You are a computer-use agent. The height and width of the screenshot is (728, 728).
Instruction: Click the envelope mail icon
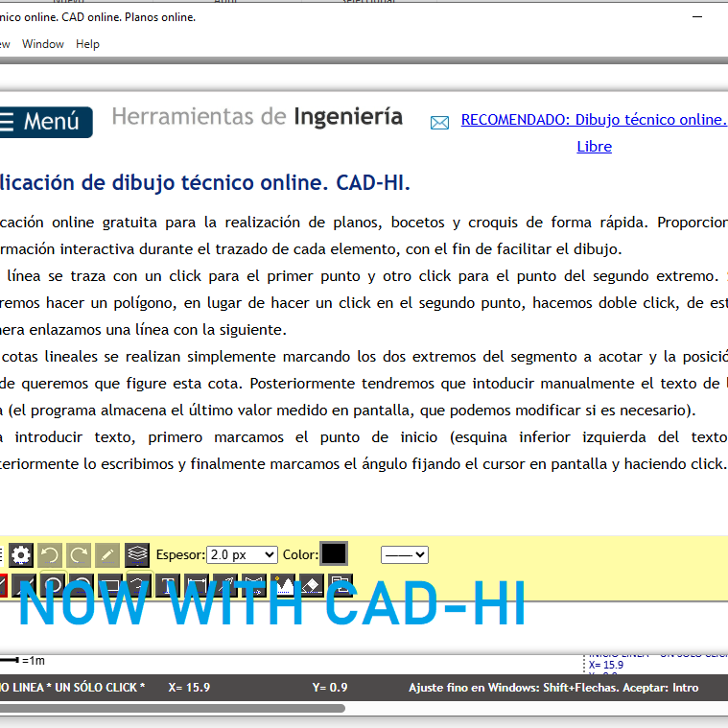pos(439,123)
